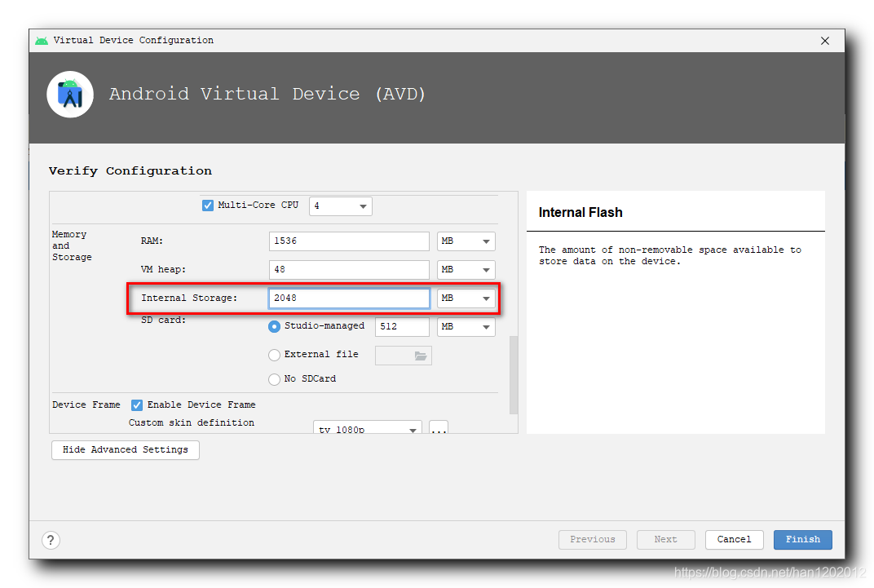Toggle the Multi-Core CPU checkbox

coord(208,206)
